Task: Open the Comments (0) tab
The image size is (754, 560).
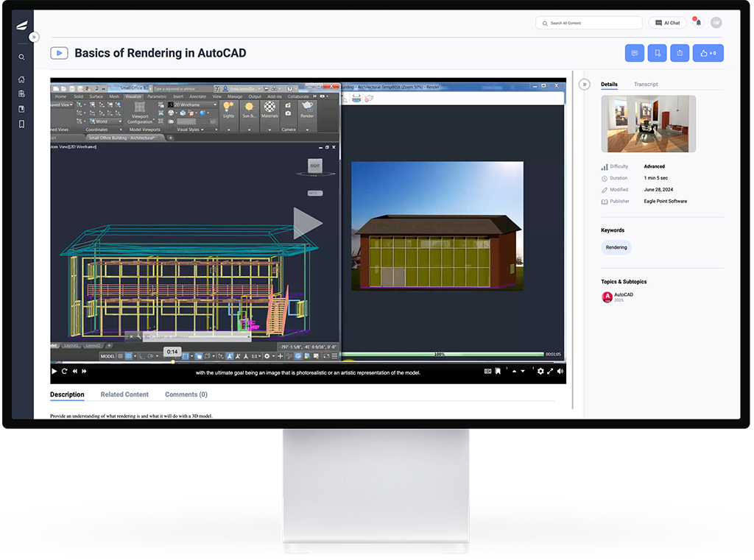Action: (x=186, y=394)
